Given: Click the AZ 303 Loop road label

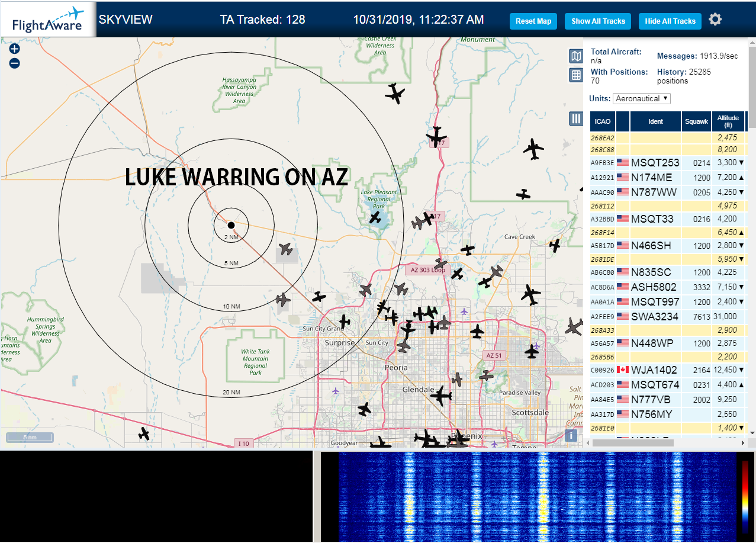Looking at the screenshot, I should (427, 270).
